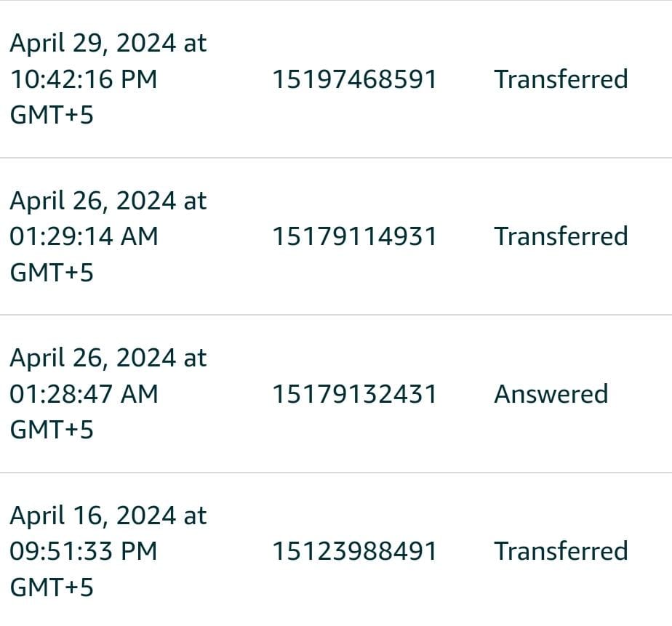
Task: Select phone number 15123988491
Action: (x=354, y=551)
